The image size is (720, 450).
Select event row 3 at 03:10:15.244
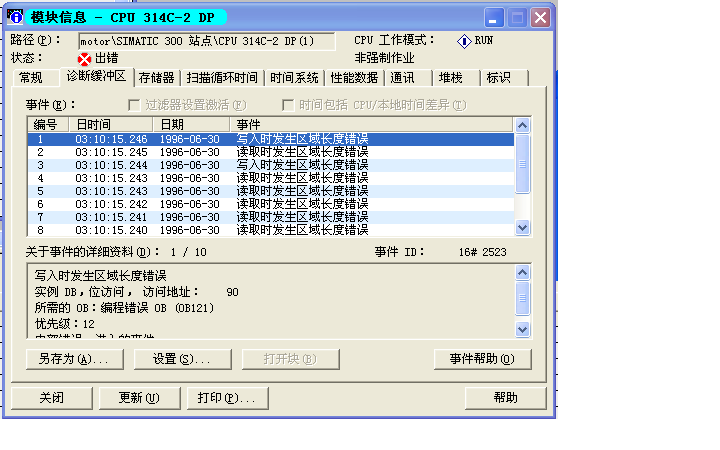tap(270, 165)
